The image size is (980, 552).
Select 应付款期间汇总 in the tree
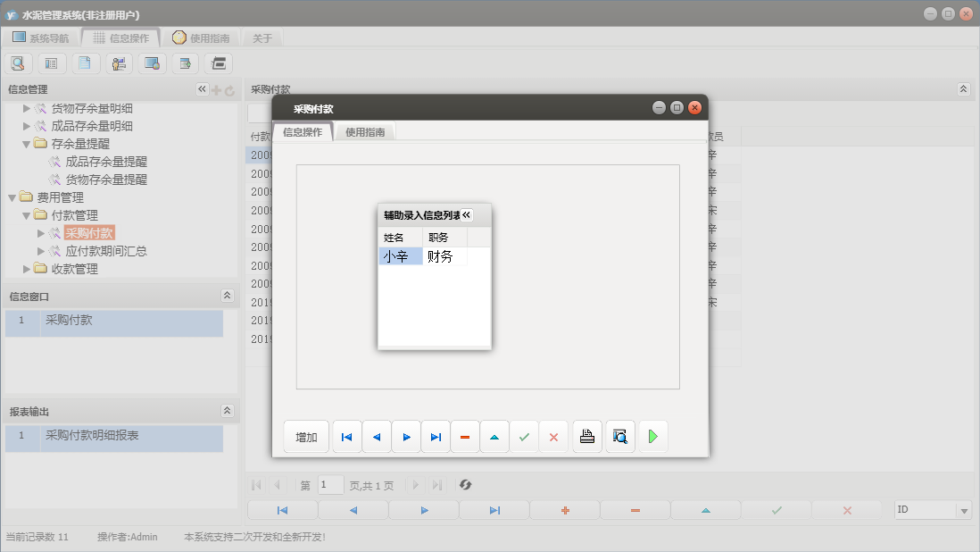(106, 251)
